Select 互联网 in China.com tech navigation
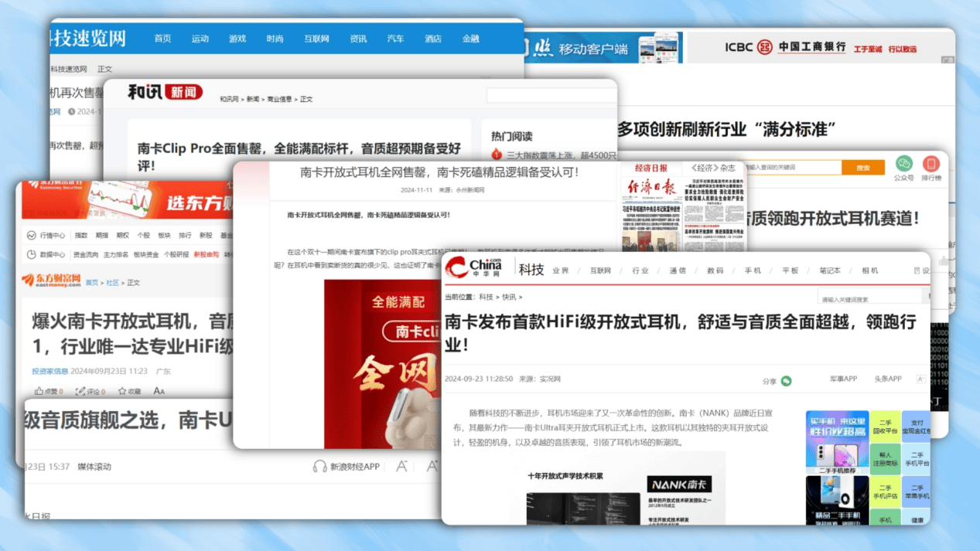The height and width of the screenshot is (551, 980). [x=600, y=270]
